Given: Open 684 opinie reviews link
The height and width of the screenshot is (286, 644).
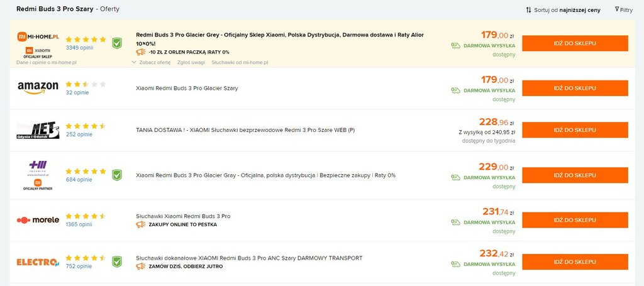Looking at the screenshot, I should (x=79, y=179).
